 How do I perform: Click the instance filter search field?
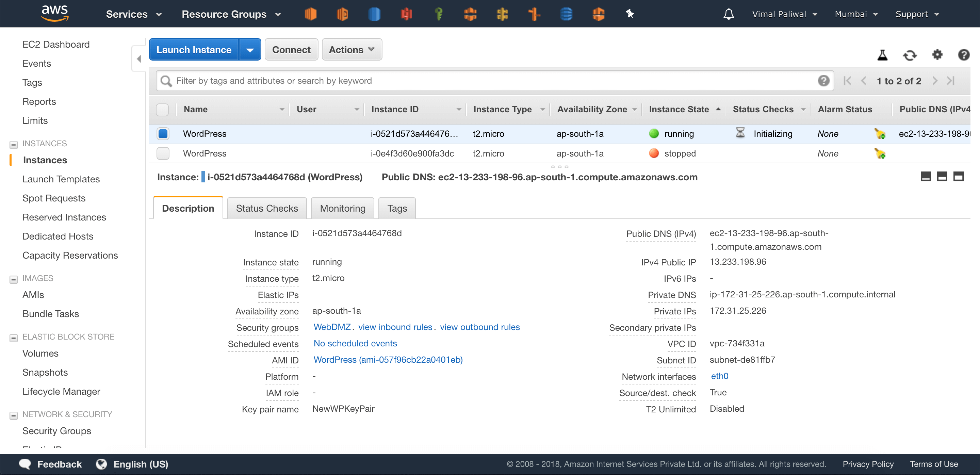pos(494,81)
